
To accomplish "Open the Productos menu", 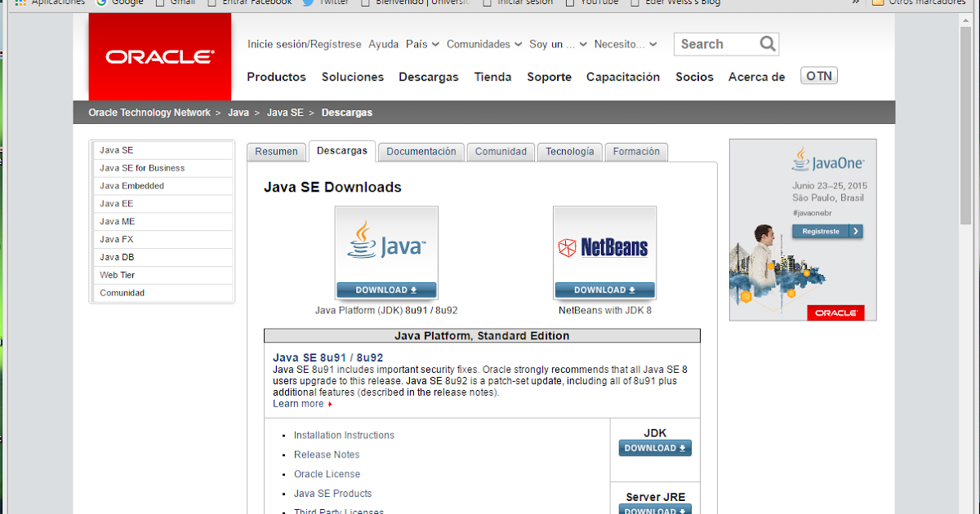I will coord(276,77).
